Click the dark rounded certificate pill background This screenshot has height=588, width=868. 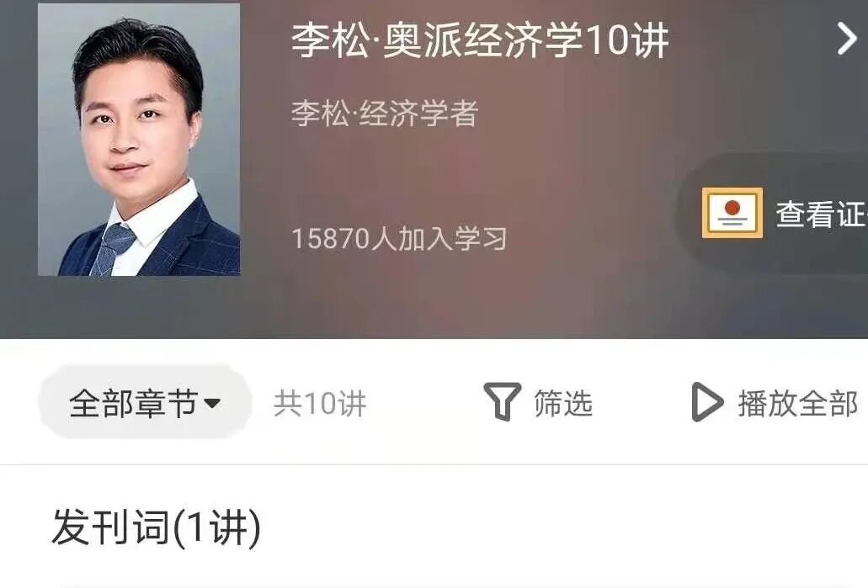click(x=772, y=213)
